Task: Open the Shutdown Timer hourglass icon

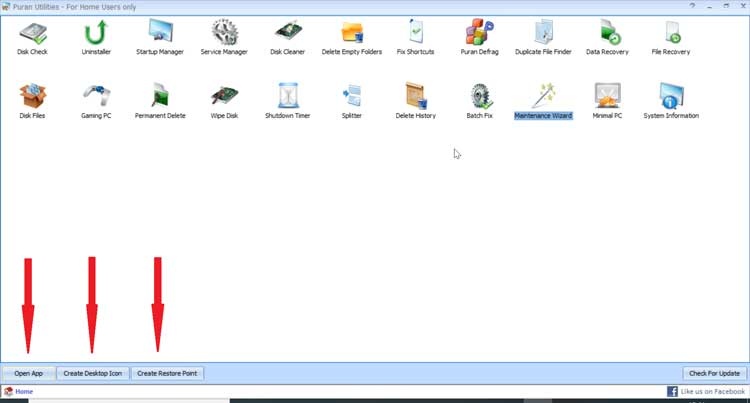Action: point(288,96)
